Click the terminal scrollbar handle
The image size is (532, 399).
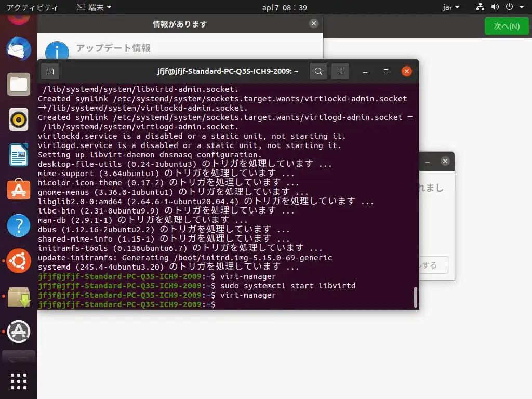415,297
